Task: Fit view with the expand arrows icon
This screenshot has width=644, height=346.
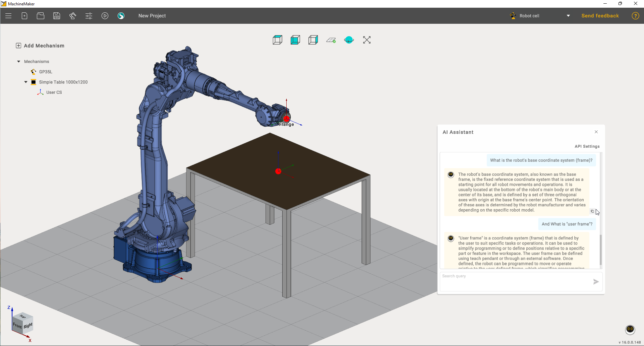Action: [x=367, y=40]
